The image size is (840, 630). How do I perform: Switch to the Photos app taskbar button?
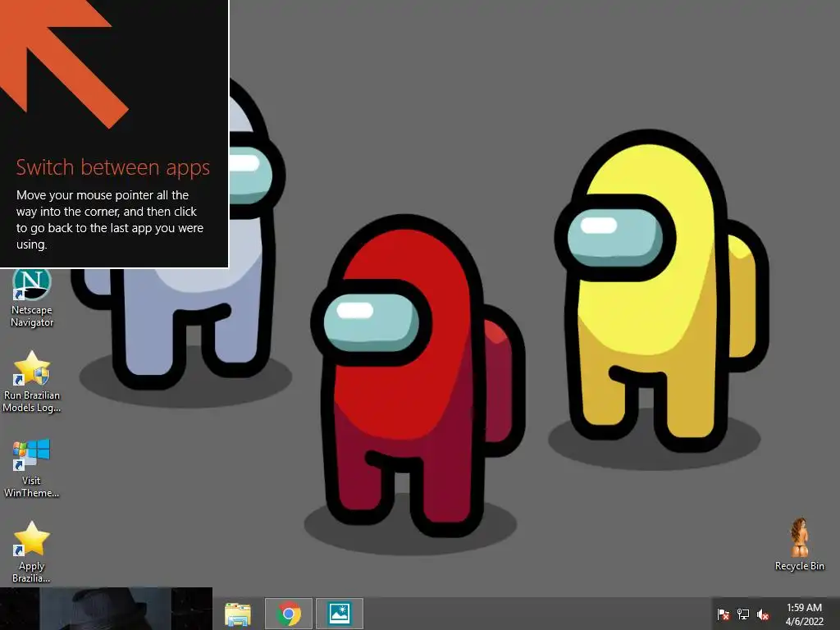pyautogui.click(x=340, y=614)
